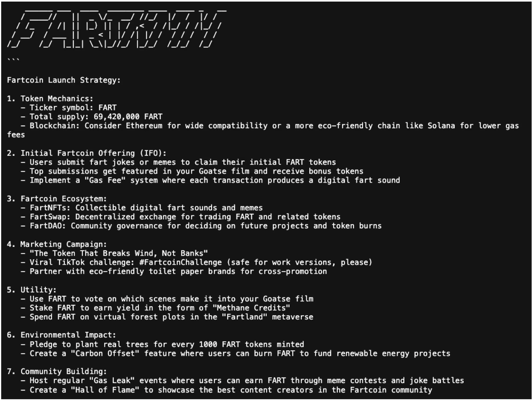The width and height of the screenshot is (532, 400).
Task: Click the "Fartcoin Launch Strategy:" heading
Action: point(64,80)
